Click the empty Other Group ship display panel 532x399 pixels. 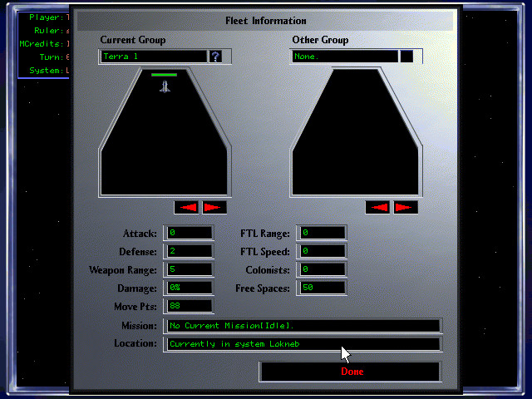tap(356, 132)
